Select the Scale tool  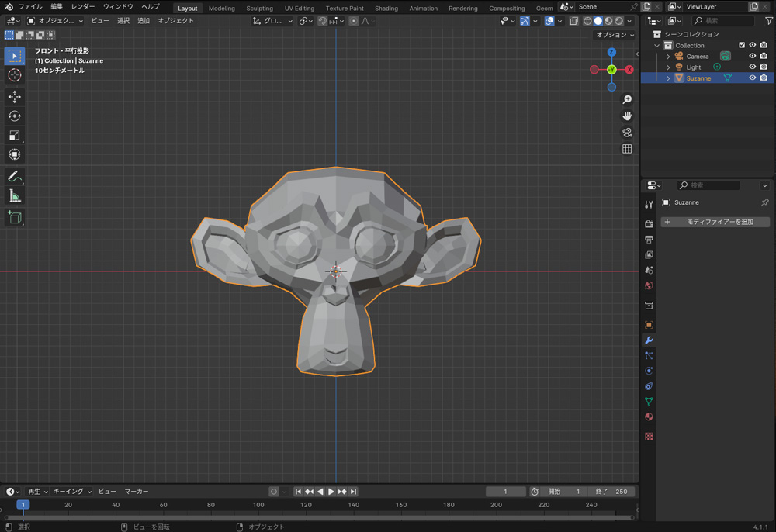point(14,136)
